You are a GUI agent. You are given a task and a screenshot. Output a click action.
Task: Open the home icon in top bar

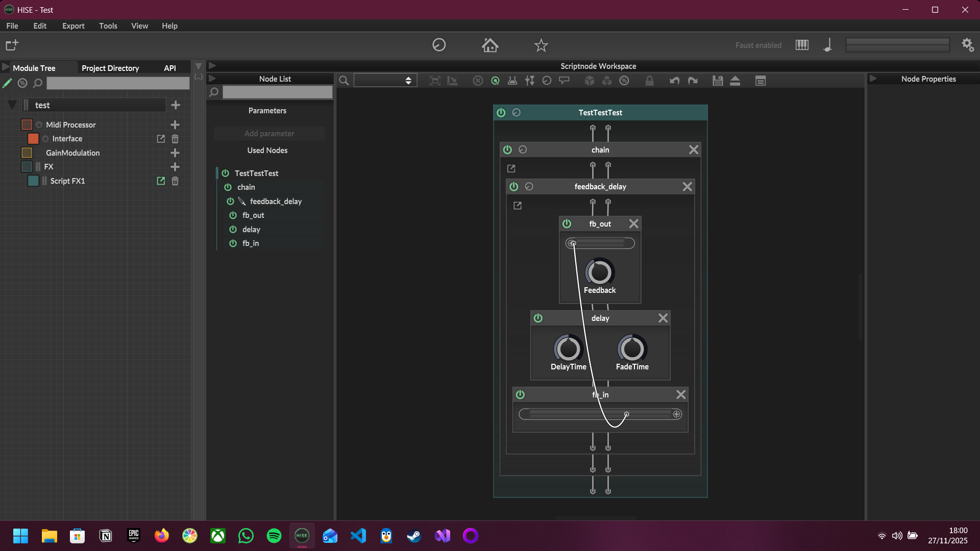(490, 45)
